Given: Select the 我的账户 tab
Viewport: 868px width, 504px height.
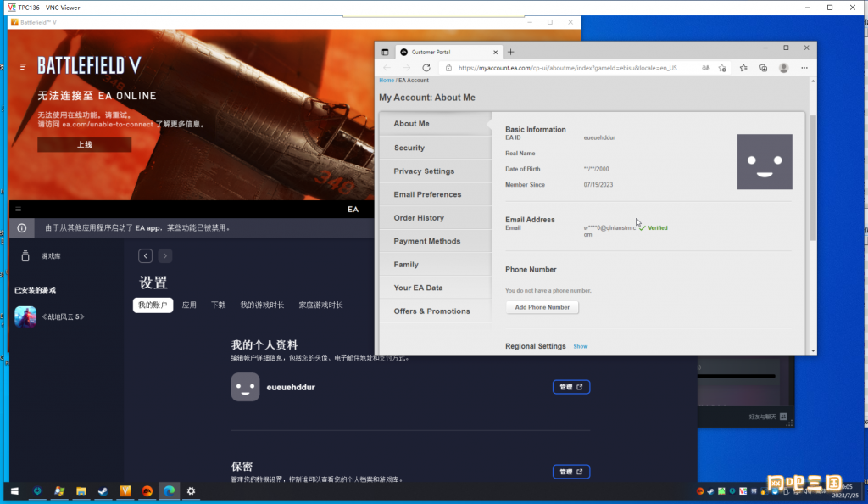Looking at the screenshot, I should click(153, 305).
